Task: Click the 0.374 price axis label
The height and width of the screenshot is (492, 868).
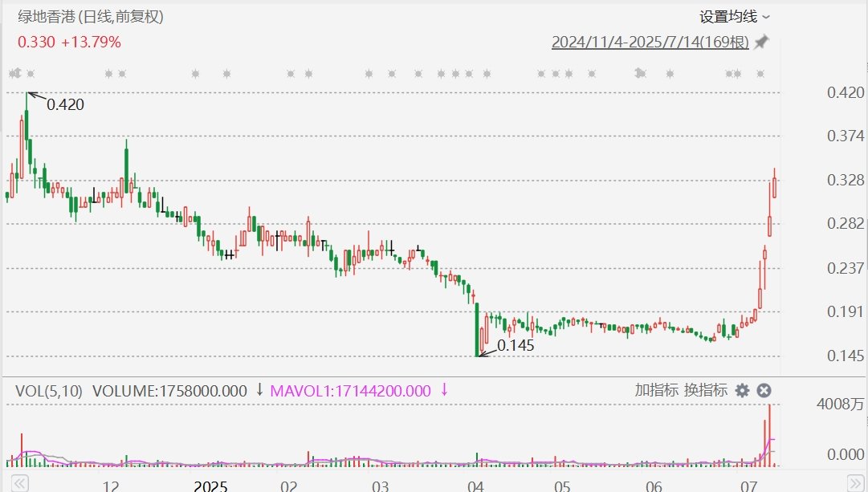Action: [846, 136]
